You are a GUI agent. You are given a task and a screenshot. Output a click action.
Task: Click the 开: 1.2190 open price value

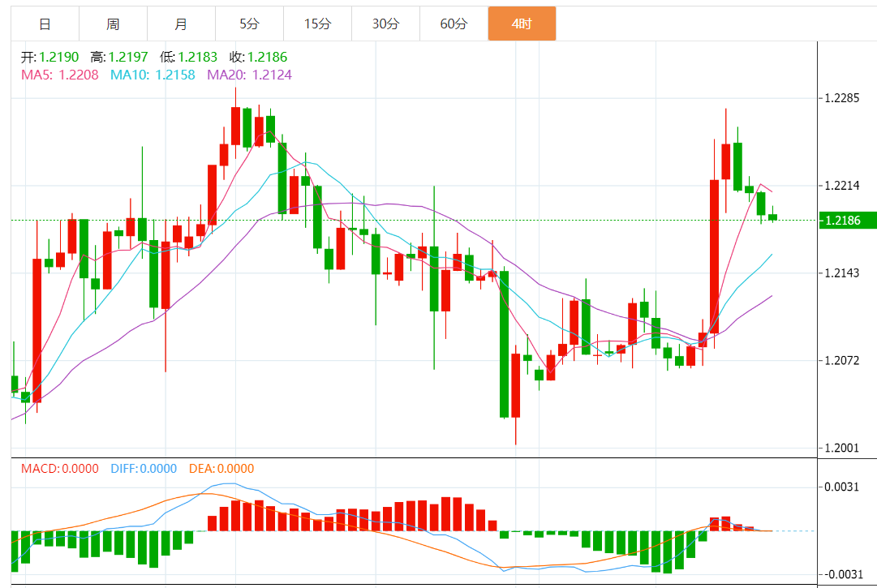pos(50,57)
